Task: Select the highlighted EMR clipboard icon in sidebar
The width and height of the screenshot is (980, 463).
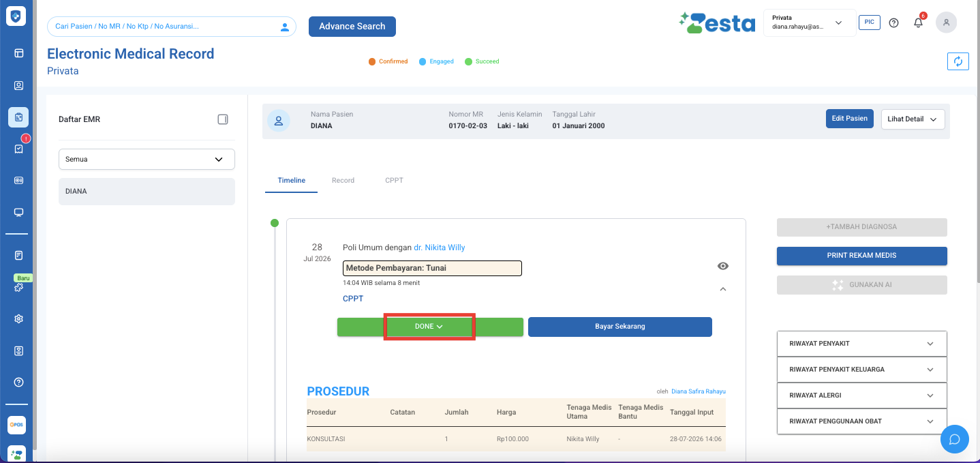Action: click(x=18, y=117)
